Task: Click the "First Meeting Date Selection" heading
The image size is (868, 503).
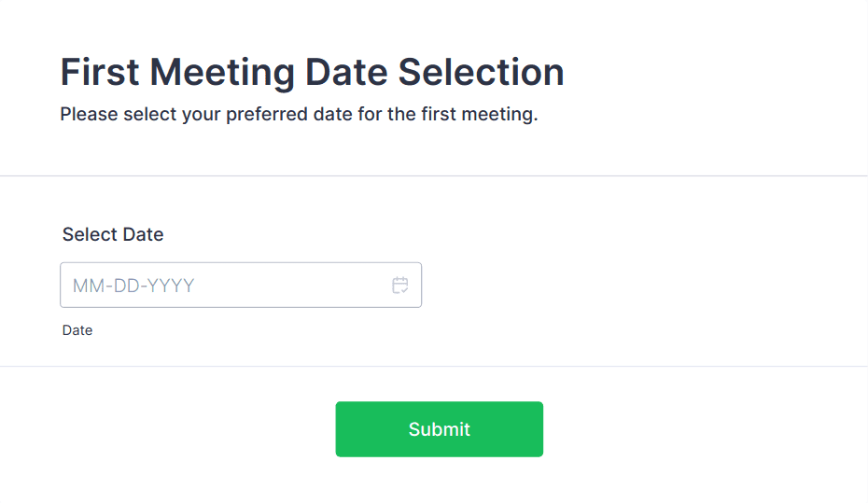Action: pos(312,72)
